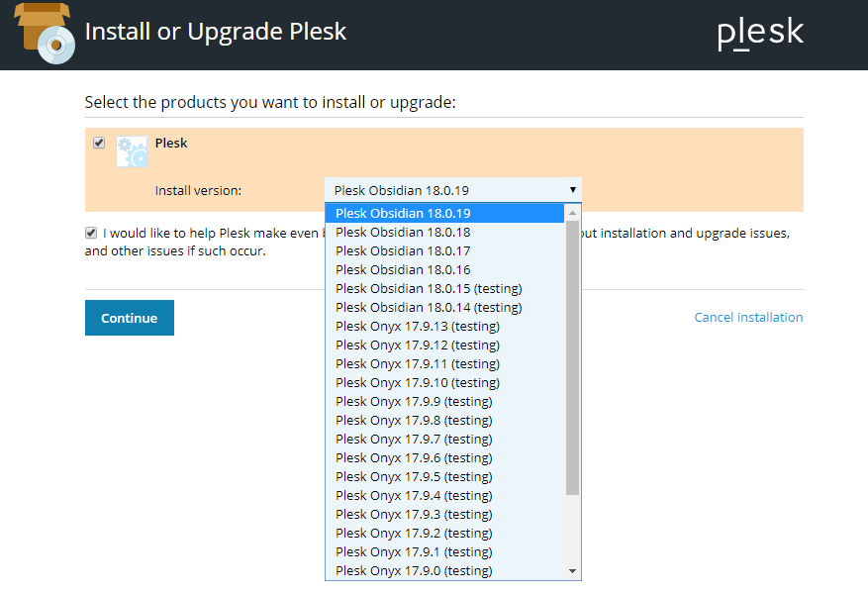The width and height of the screenshot is (868, 593).
Task: Toggle the help Plesk improve checkbox
Action: [x=91, y=233]
